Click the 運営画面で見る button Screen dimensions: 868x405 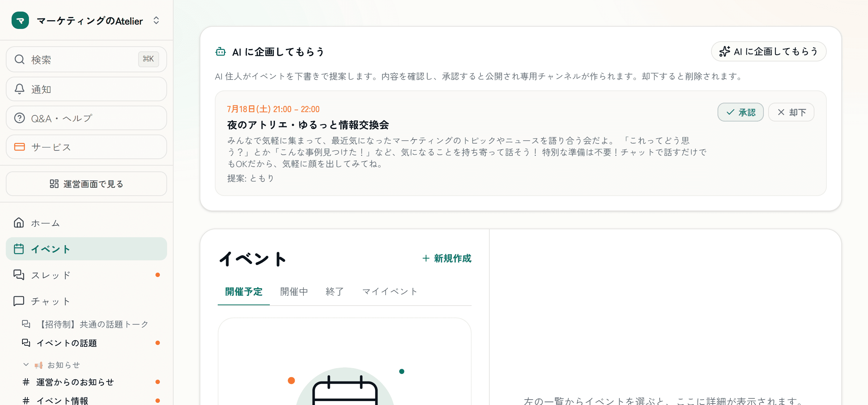click(86, 184)
